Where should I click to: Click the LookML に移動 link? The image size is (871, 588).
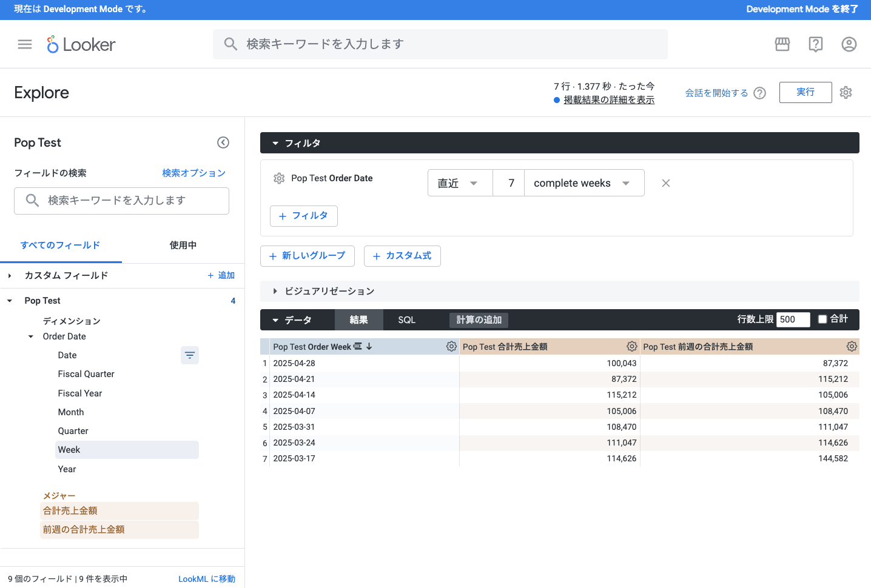pos(207,579)
